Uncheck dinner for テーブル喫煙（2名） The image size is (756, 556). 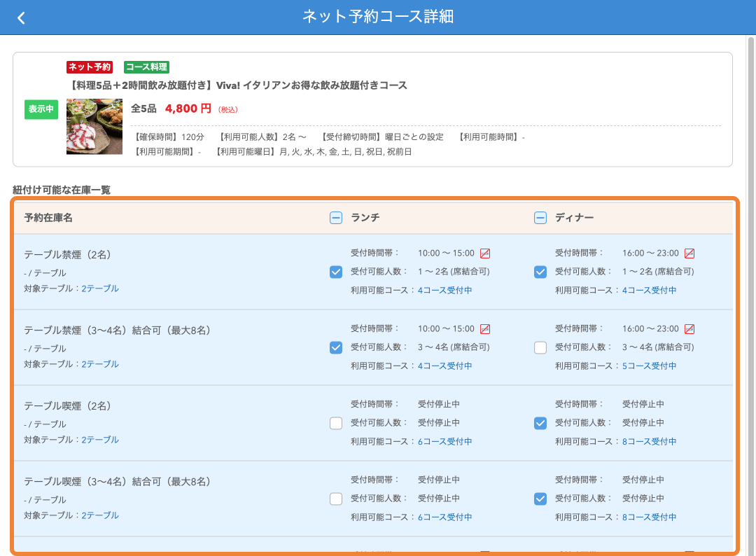coord(540,424)
